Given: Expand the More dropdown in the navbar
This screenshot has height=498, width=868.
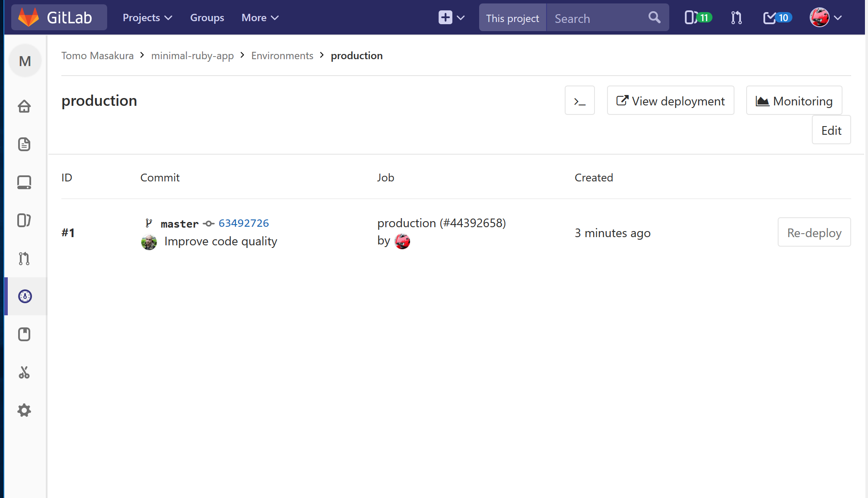Looking at the screenshot, I should pos(260,18).
